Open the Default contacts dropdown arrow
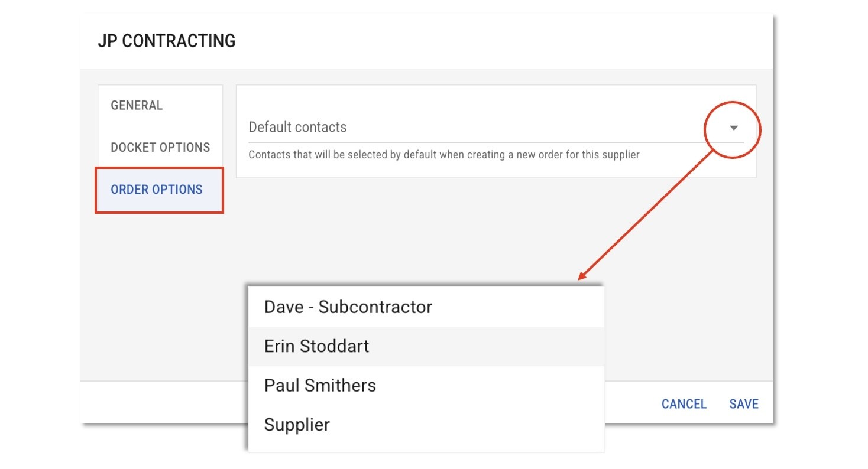The width and height of the screenshot is (868, 469). [734, 128]
